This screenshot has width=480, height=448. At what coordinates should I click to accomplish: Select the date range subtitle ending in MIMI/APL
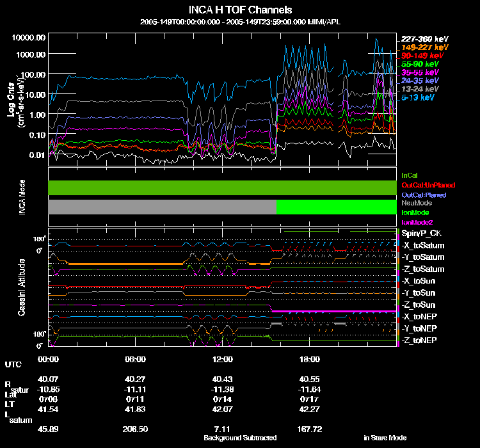coord(240,22)
